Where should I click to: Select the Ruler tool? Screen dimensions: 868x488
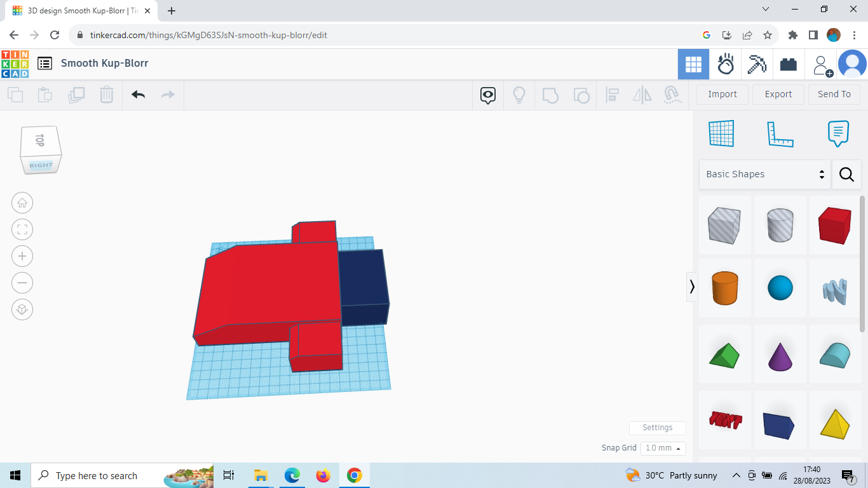click(780, 133)
